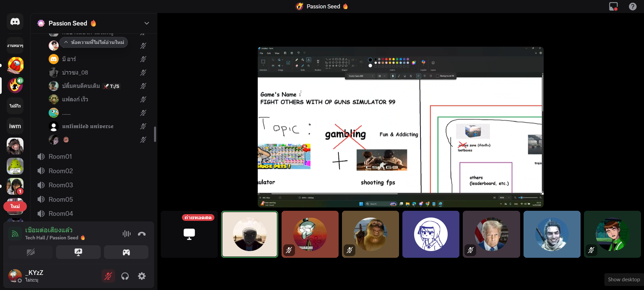The width and height of the screenshot is (644, 290).
Task: Click the help question mark icon
Action: pos(633,7)
